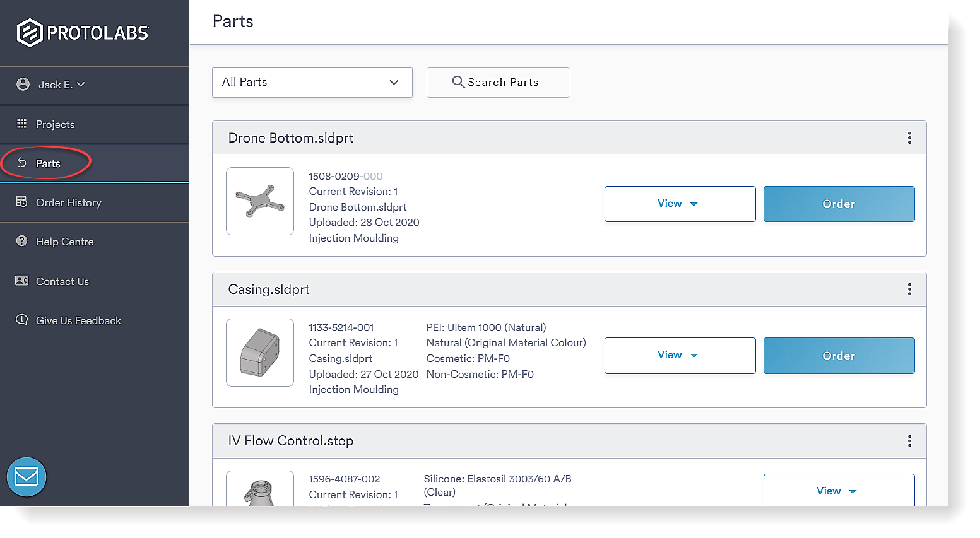
Task: Click the Search Parts field
Action: (499, 83)
